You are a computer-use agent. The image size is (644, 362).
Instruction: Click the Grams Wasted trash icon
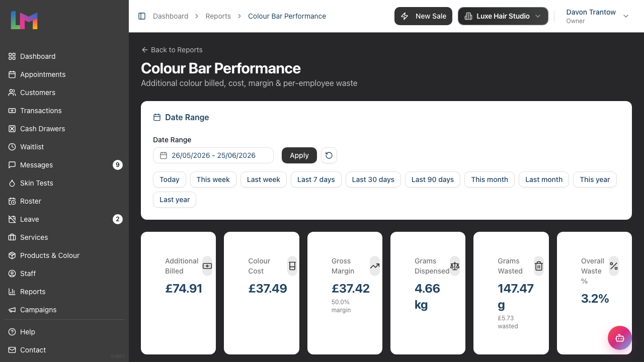539,266
